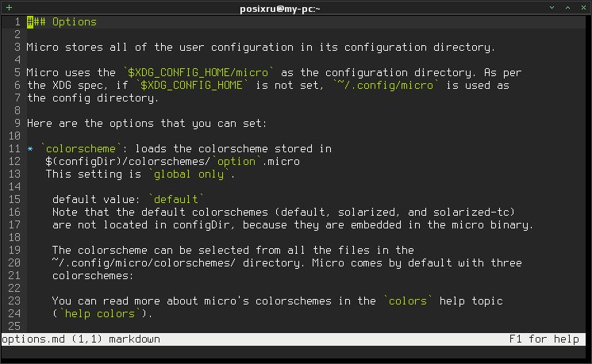This screenshot has width=592, height=364.
Task: Click the green plus icon in title bar
Action: coord(9,8)
